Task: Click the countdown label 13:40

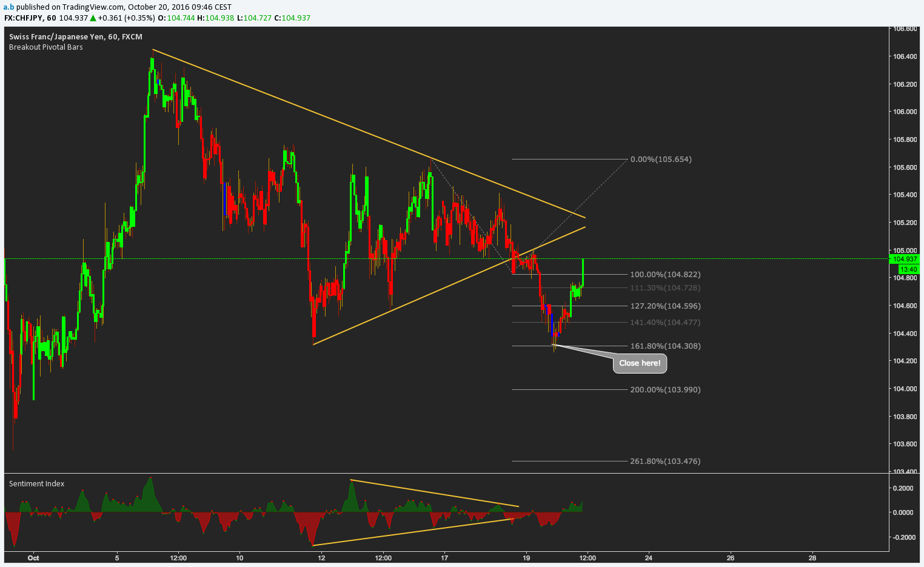Action: 908,269
